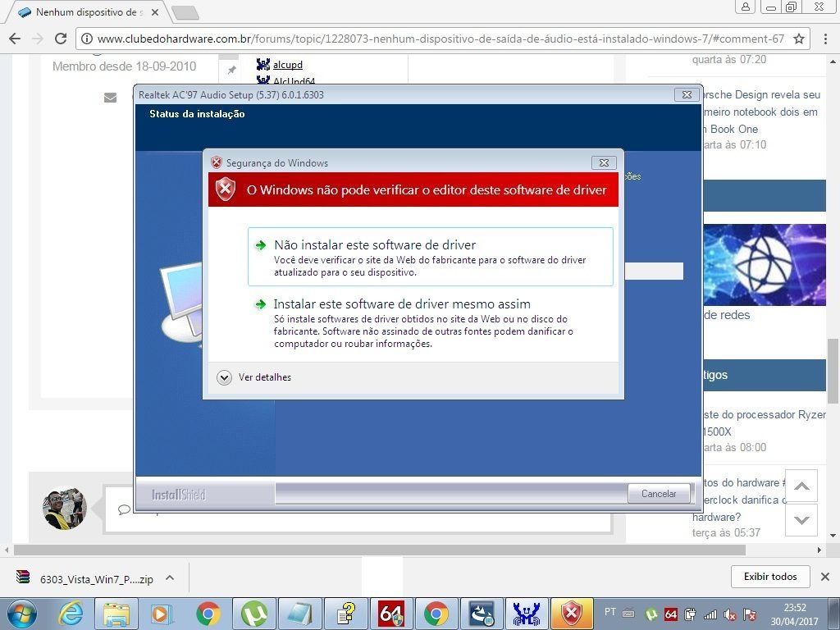The width and height of the screenshot is (840, 630).
Task: Click the 'quarta às 07:20' timestamp
Action: point(729,59)
